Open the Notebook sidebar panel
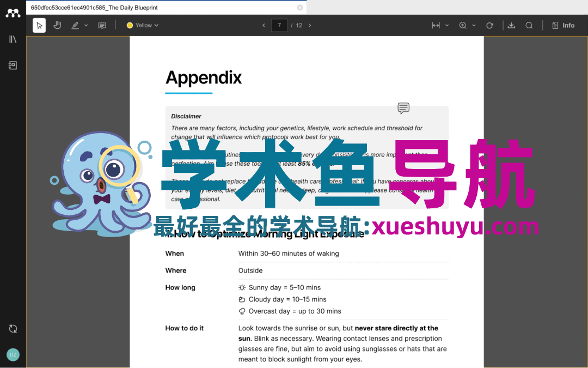This screenshot has height=368, width=588. (x=13, y=65)
